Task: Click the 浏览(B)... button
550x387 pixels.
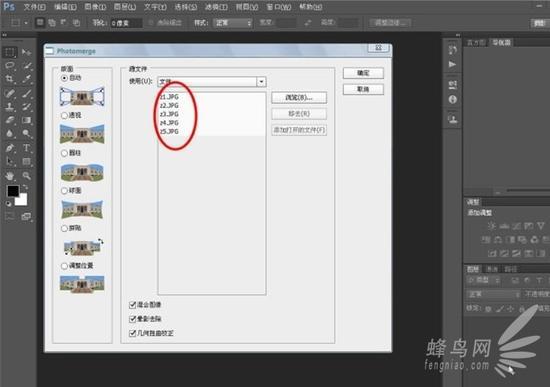Action: 299,98
